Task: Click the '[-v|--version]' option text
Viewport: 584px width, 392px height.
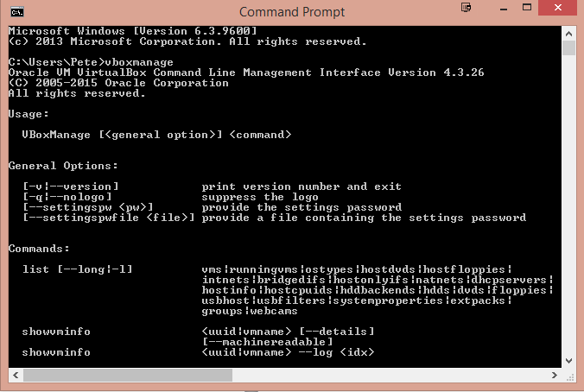Action: (x=71, y=187)
